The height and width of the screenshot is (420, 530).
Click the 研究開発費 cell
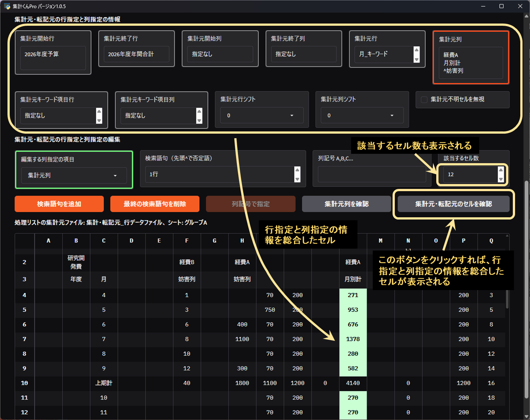tap(76, 262)
